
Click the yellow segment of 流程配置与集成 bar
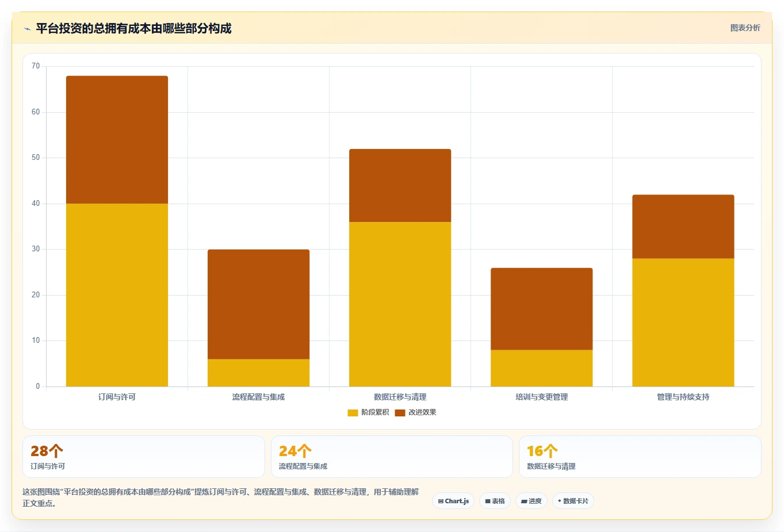point(258,373)
